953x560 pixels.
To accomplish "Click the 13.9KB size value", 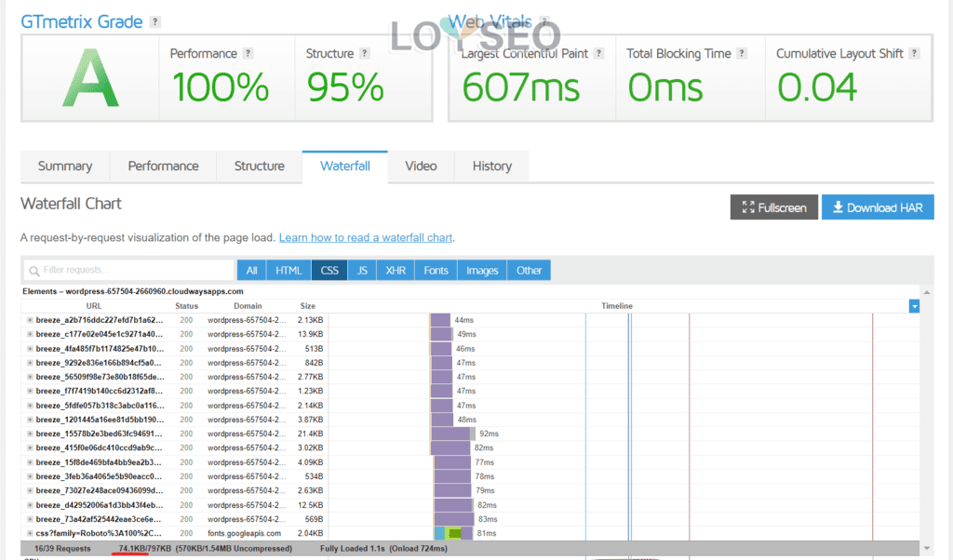I will [311, 334].
